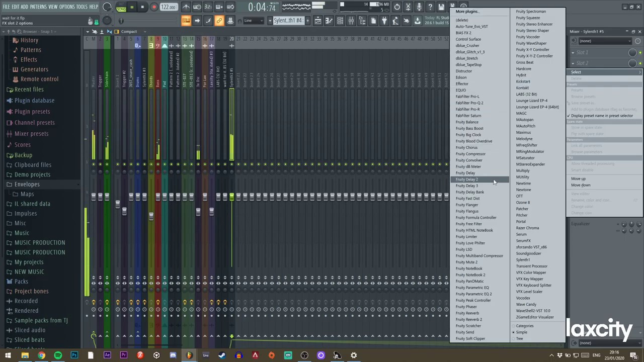Open Channel presets in browser
This screenshot has width=644, height=362.
[x=35, y=123]
